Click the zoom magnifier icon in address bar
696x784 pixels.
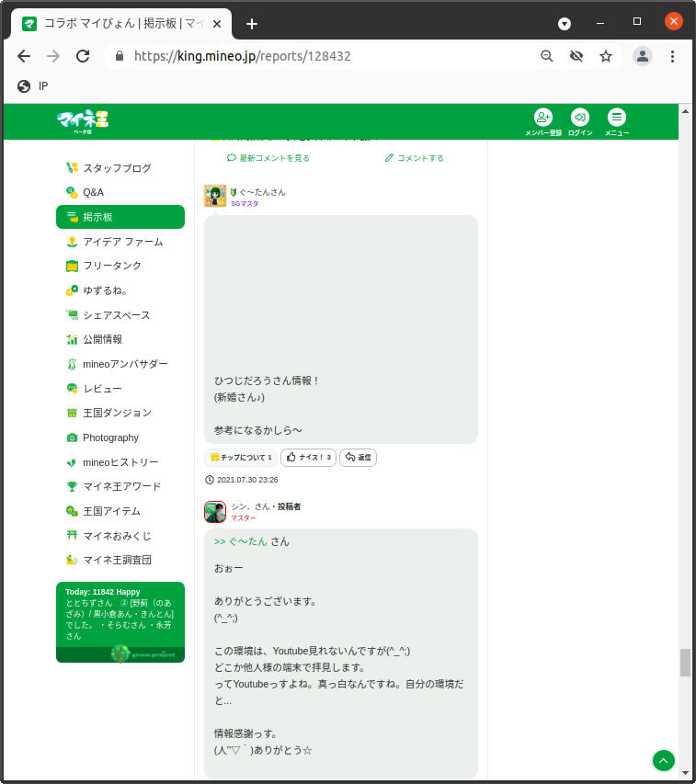[546, 56]
